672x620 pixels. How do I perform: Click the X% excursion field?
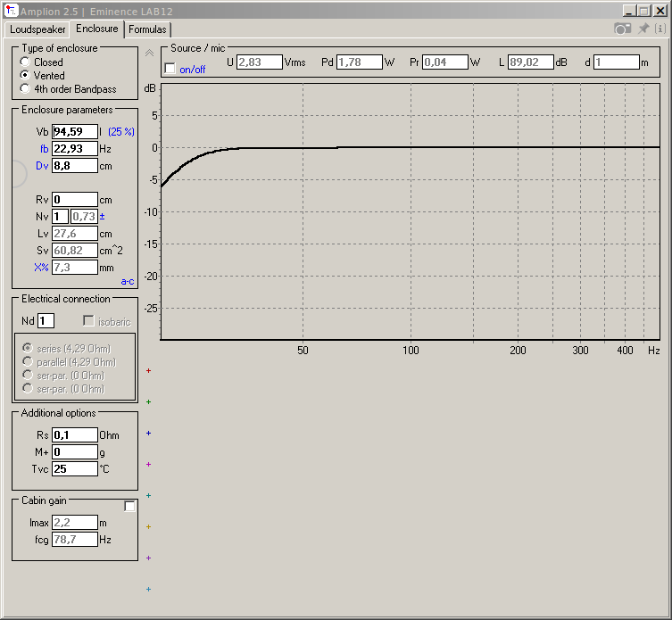(x=75, y=268)
